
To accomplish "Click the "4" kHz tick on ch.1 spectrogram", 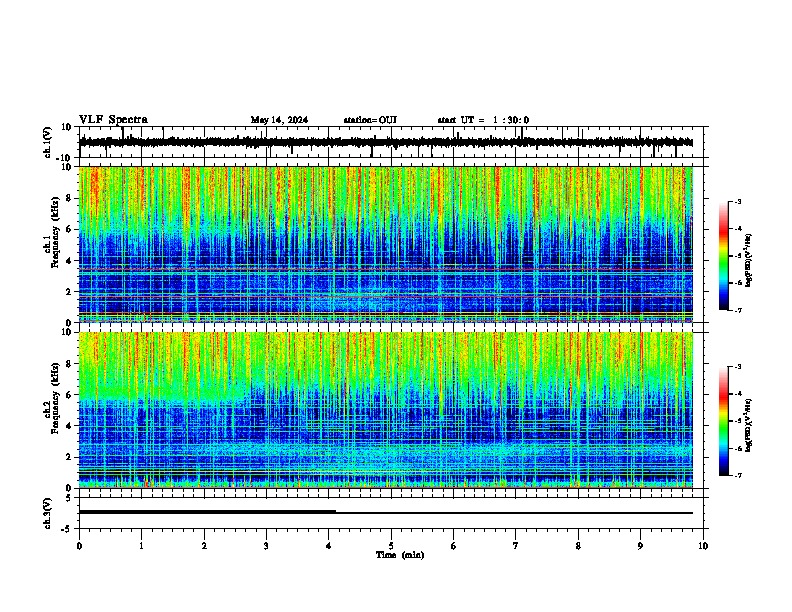I will (x=69, y=261).
